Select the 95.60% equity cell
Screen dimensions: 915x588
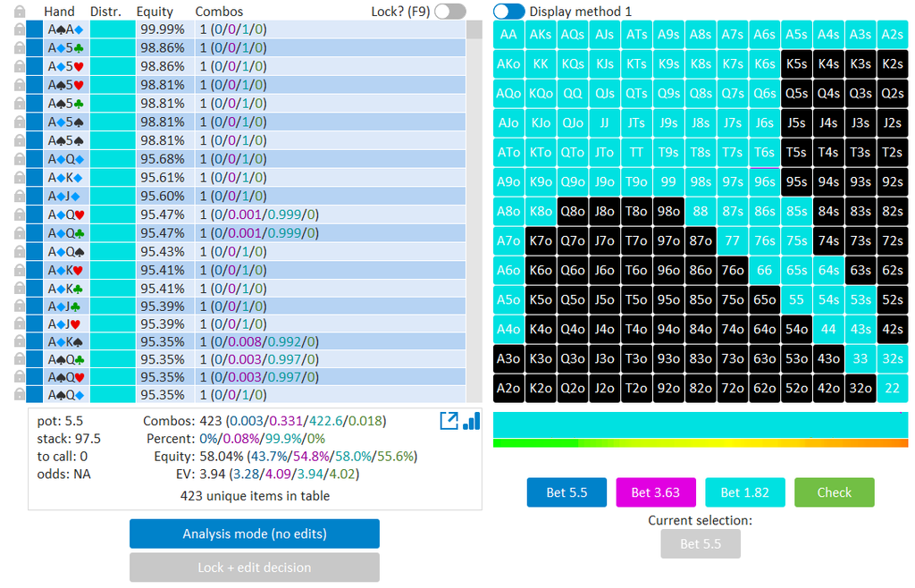point(163,196)
